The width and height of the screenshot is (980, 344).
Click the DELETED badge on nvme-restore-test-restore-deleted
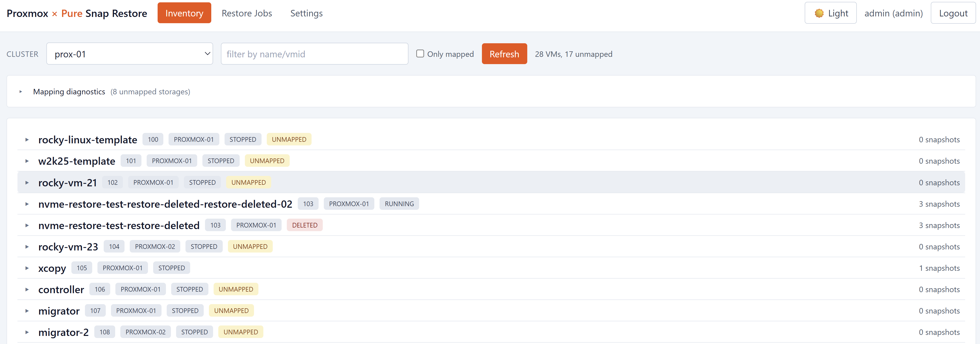click(304, 225)
